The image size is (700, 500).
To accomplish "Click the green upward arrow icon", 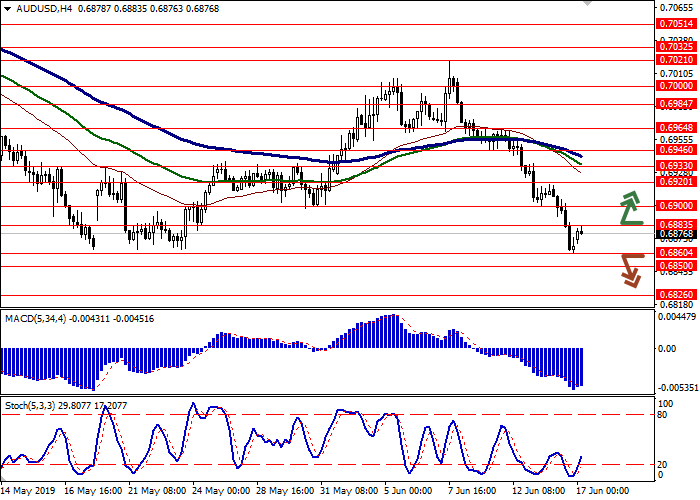I will point(630,208).
